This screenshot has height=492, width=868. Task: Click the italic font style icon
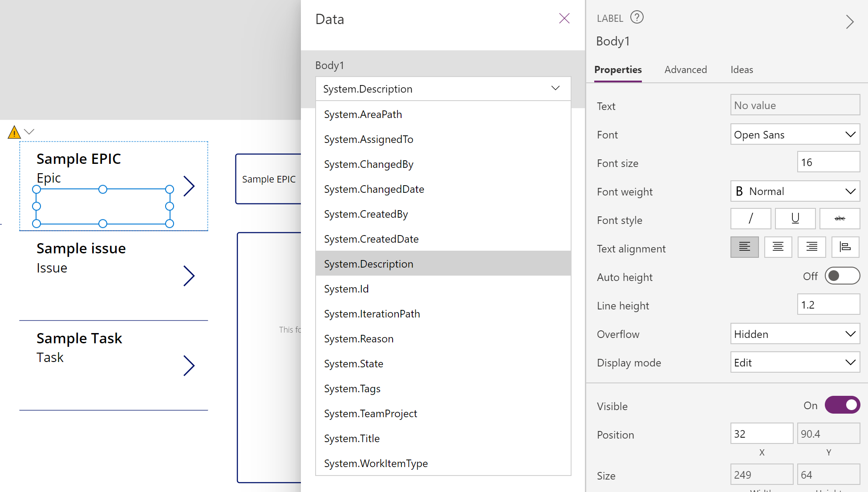[750, 219]
